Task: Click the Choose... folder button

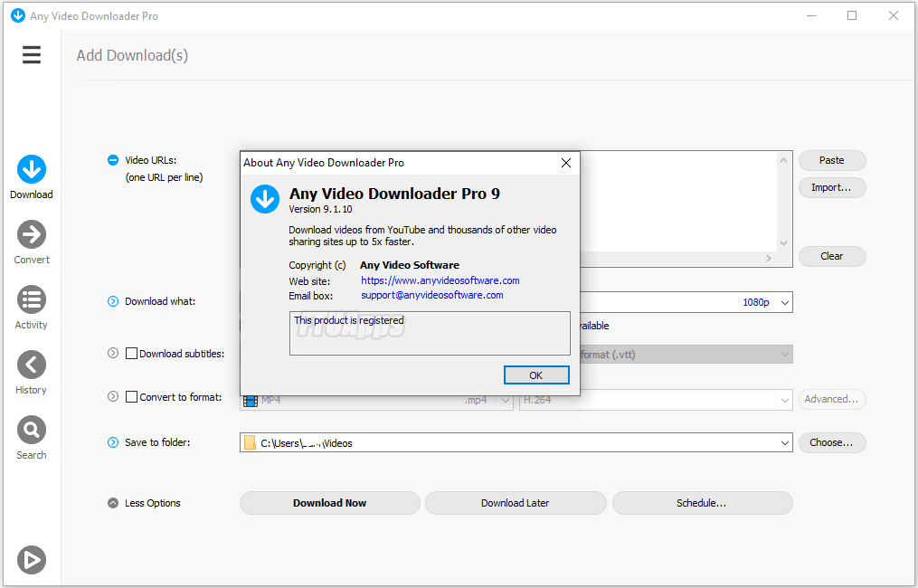Action: 832,442
